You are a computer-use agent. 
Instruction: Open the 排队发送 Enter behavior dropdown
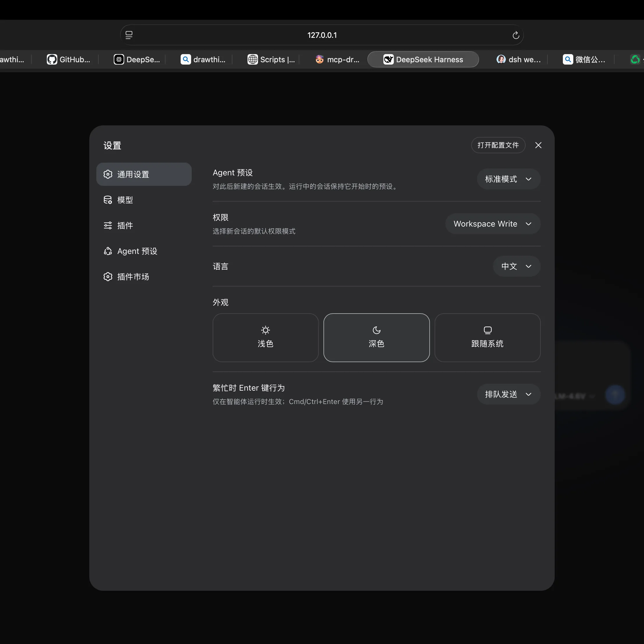pyautogui.click(x=508, y=394)
